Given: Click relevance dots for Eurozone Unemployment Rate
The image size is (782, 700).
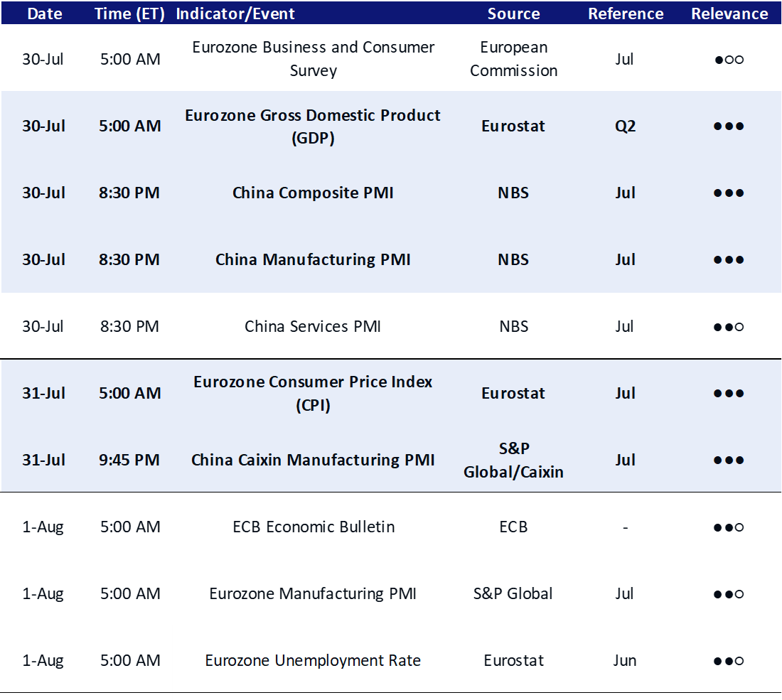Looking at the screenshot, I should click(x=729, y=661).
